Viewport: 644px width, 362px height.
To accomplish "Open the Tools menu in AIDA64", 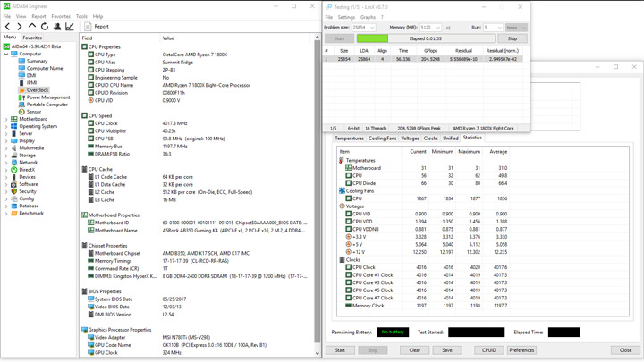I will click(x=81, y=16).
